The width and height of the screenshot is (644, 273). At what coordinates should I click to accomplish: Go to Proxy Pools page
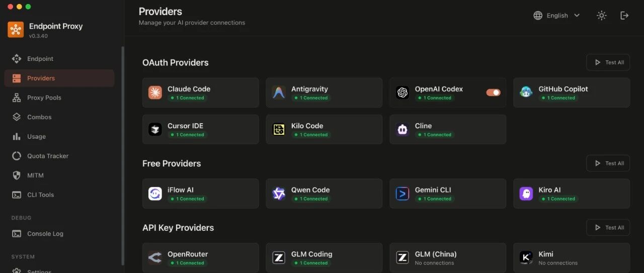(x=59, y=98)
